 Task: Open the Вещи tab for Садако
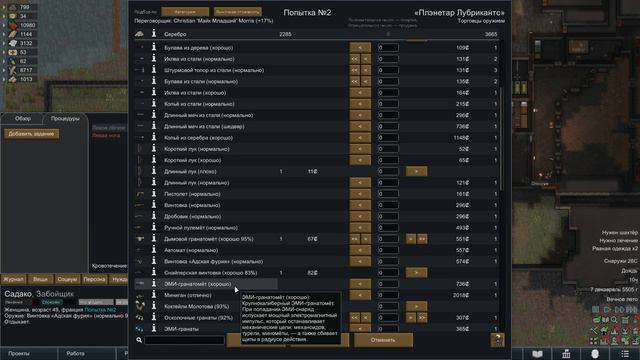(x=40, y=280)
